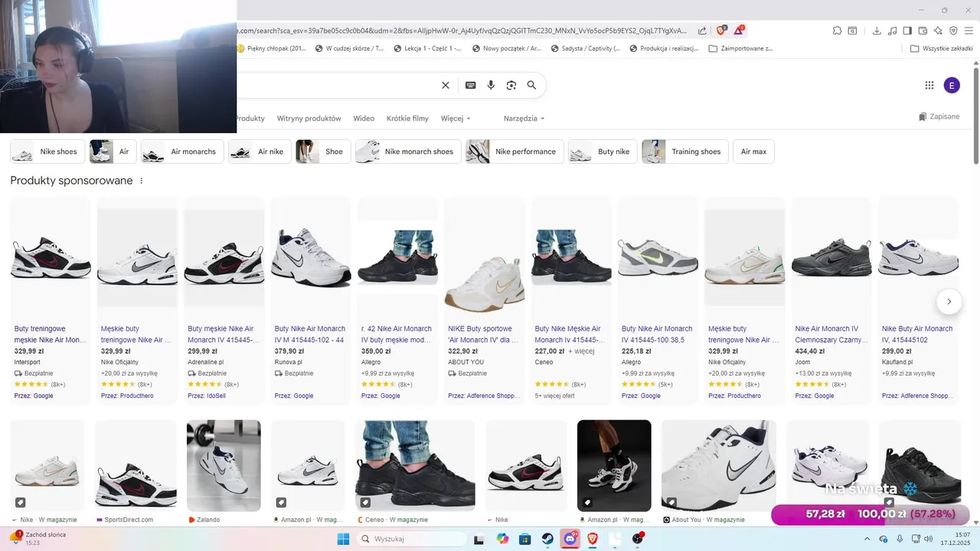The image size is (980, 551).
Task: Open Steam from the taskbar
Action: tap(547, 539)
